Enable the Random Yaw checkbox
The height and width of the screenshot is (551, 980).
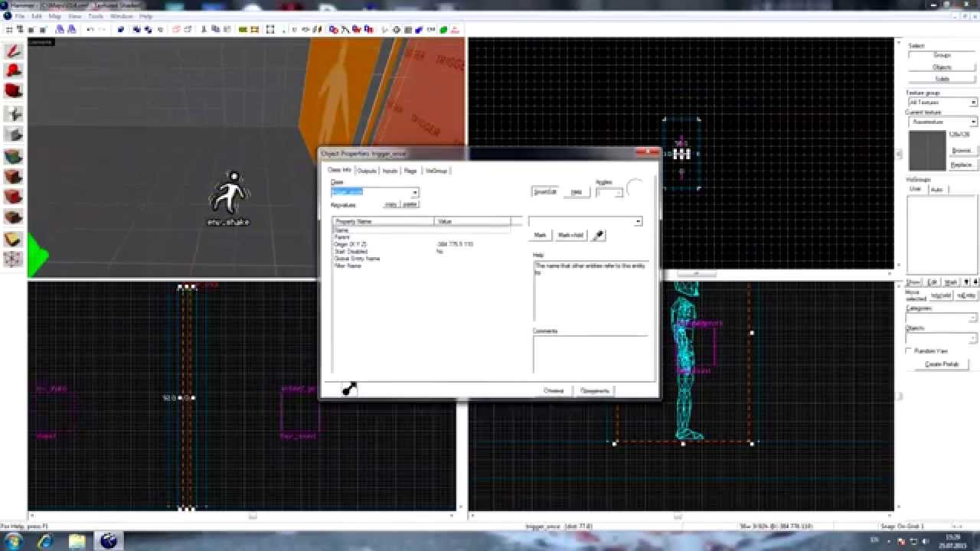[x=909, y=350]
